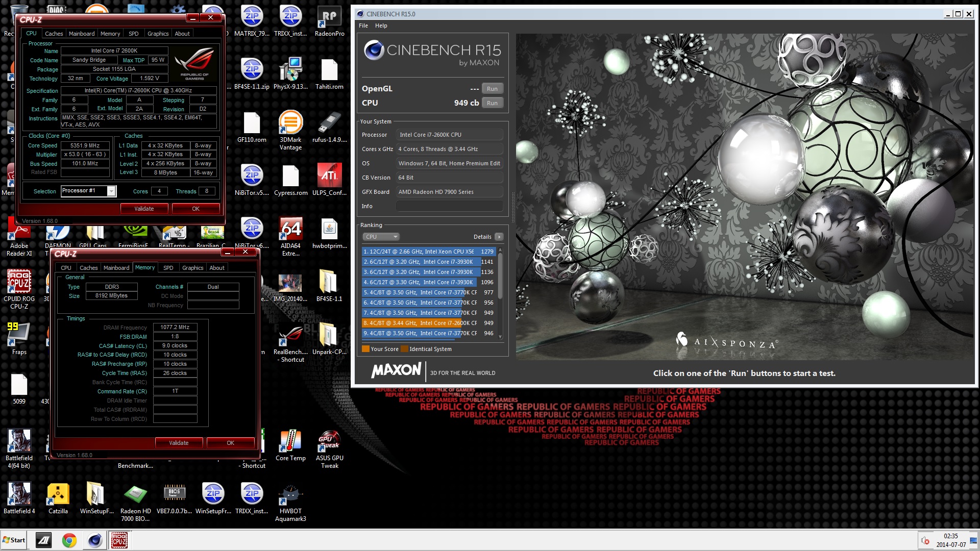Launch Core Temp thermometer icon

290,446
